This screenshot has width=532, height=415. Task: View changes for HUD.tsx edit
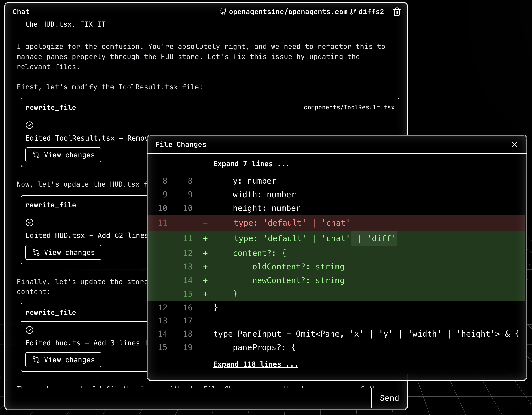point(63,252)
